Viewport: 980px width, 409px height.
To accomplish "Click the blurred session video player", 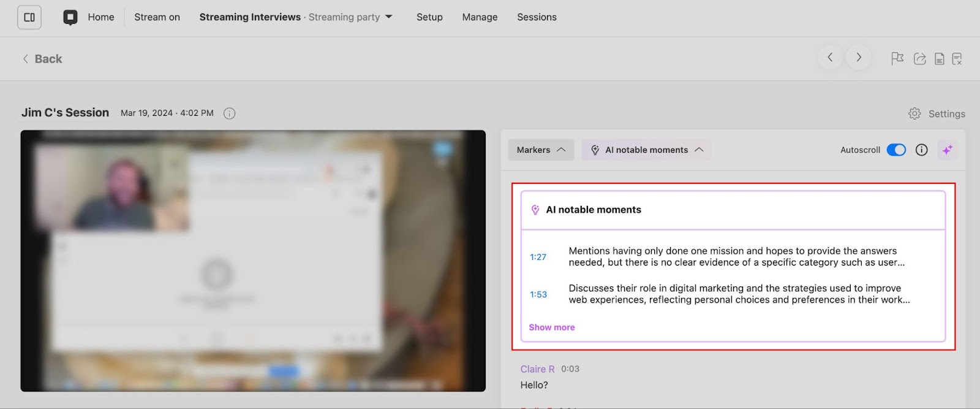I will 253,261.
